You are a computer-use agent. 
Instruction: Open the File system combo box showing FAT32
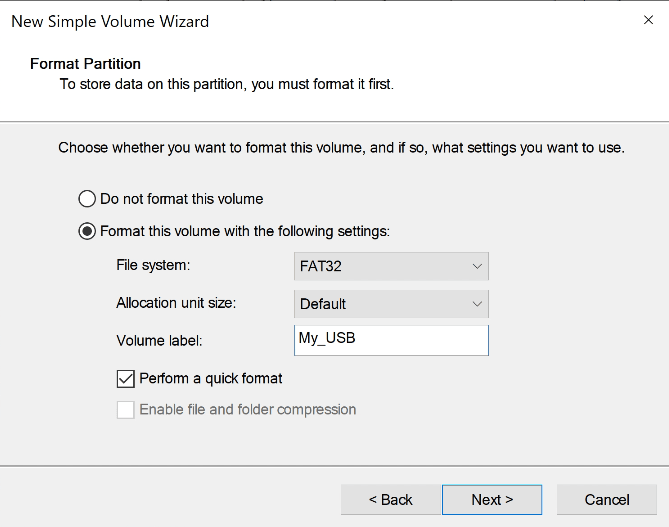390,267
